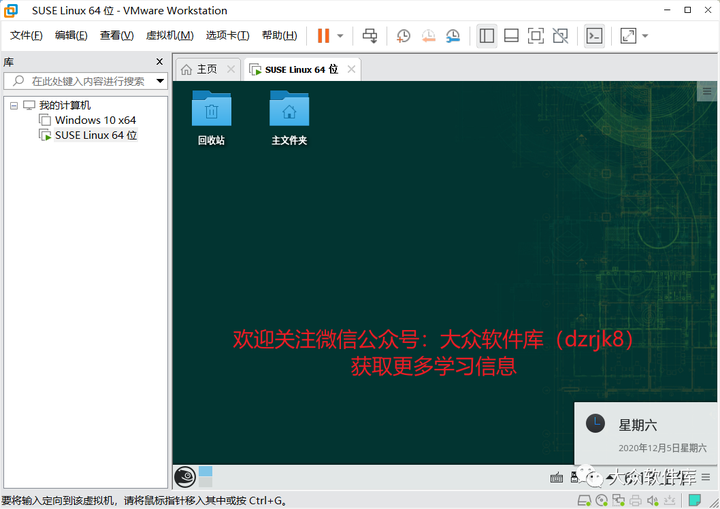Screen dimensions: 720x509
Task: Open the KDE panel settings hamburger icon
Action: 706,477
